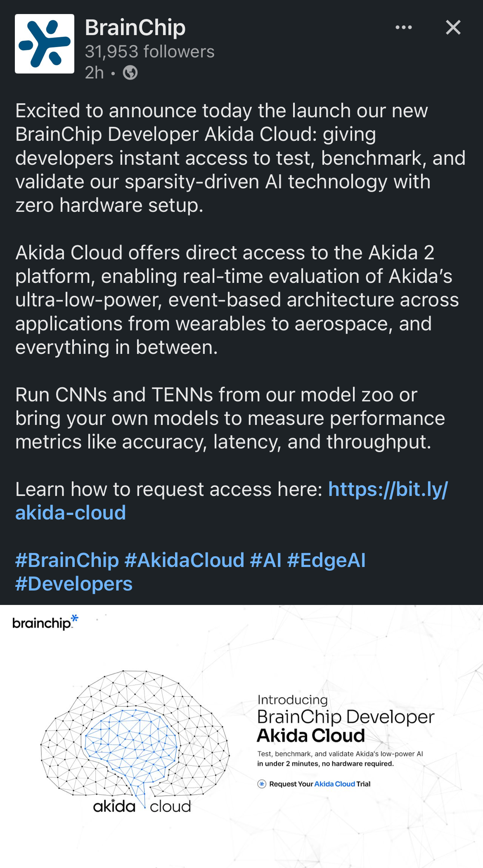The height and width of the screenshot is (868, 483).
Task: View the 31,953 followers count
Action: click(149, 52)
